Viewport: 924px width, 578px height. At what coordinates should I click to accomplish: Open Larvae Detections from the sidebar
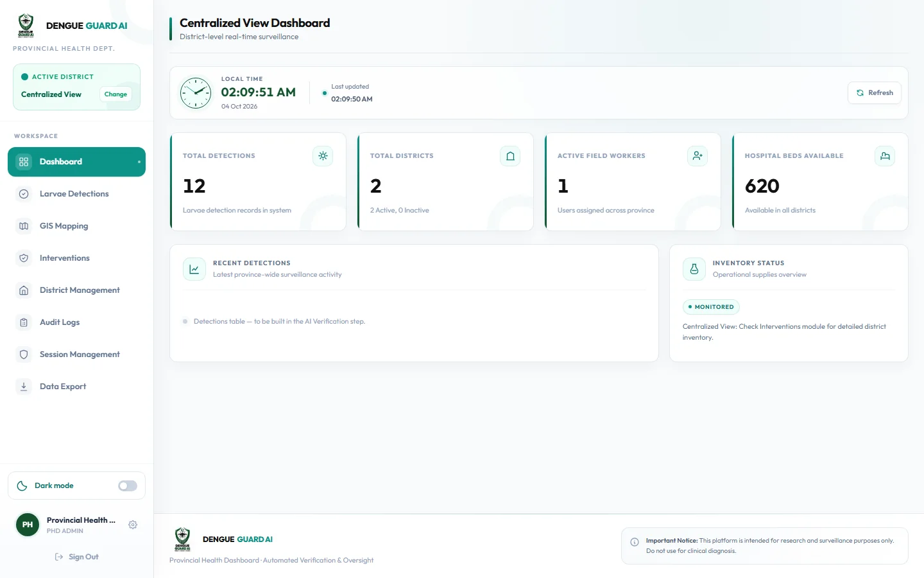coord(76,194)
